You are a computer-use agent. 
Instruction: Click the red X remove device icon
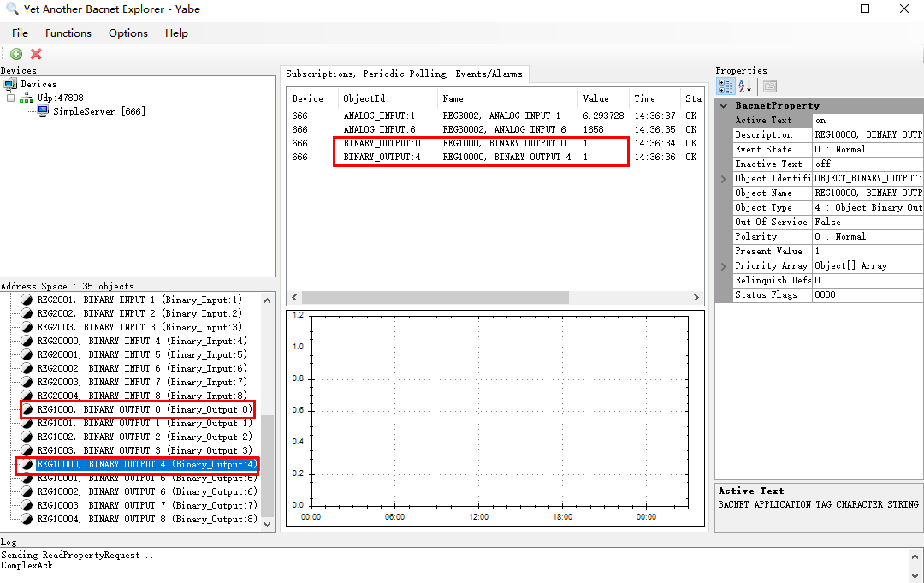[36, 54]
